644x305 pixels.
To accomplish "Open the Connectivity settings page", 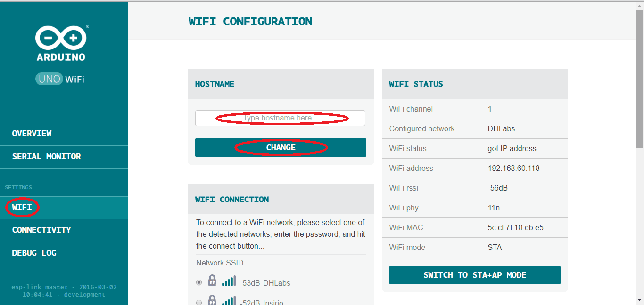I will coord(41,230).
